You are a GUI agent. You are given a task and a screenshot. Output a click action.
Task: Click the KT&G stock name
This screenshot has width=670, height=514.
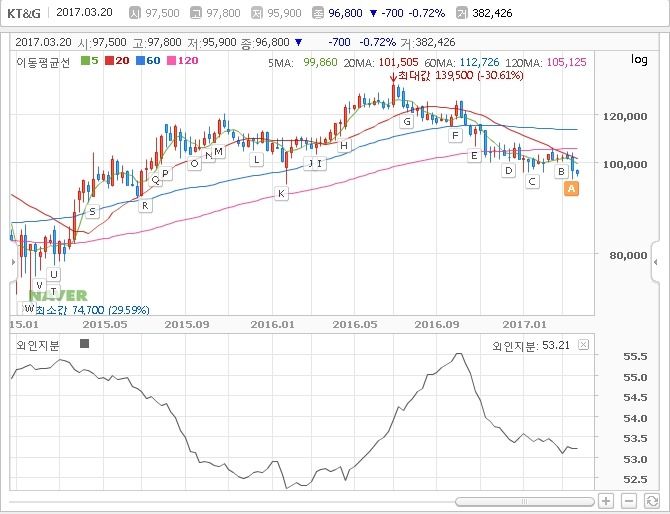point(24,13)
